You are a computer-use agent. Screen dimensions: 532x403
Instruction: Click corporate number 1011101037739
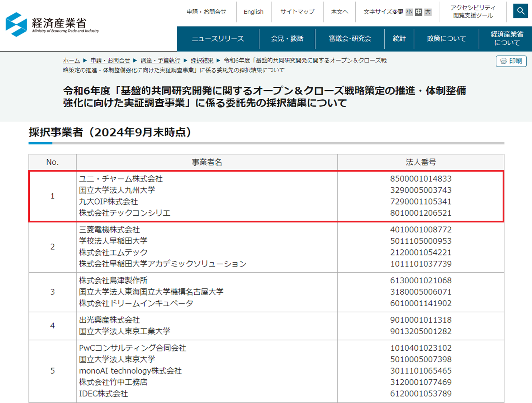click(421, 264)
